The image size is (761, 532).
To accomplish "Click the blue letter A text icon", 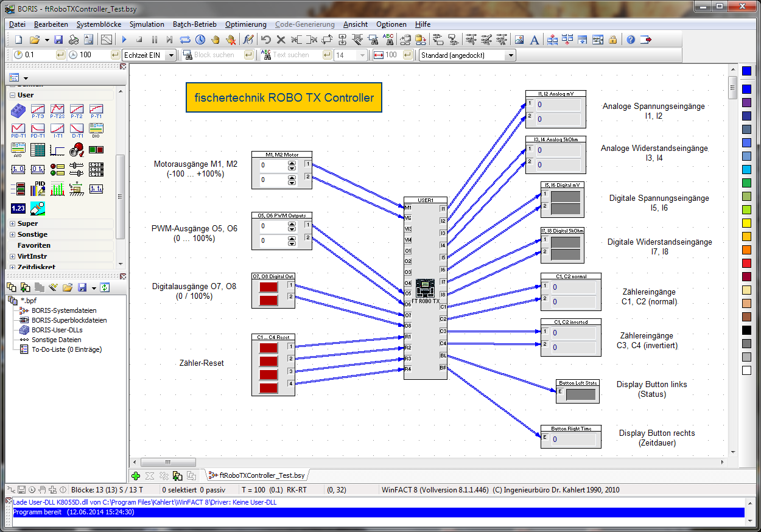I will pyautogui.click(x=534, y=40).
